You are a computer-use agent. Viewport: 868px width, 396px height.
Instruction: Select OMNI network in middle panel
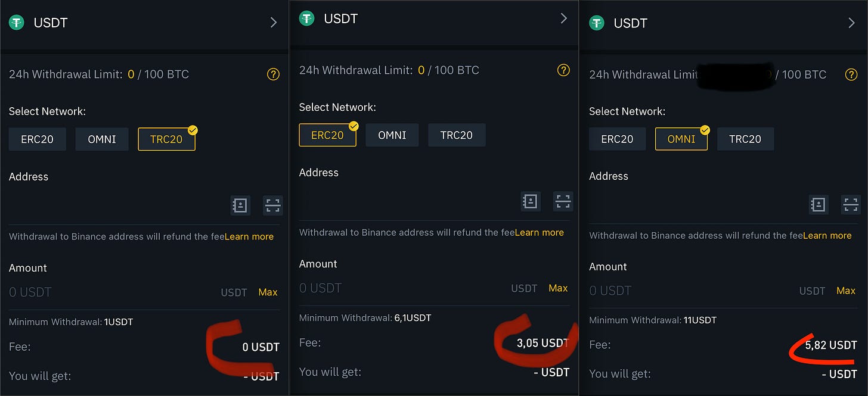coord(392,135)
